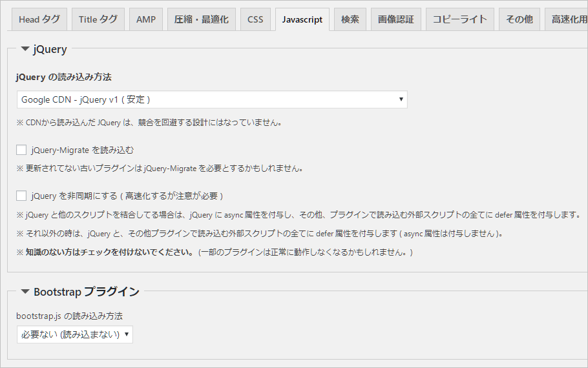The width and height of the screenshot is (588, 368).
Task: Collapse the jQuery section triangle
Action: point(25,48)
